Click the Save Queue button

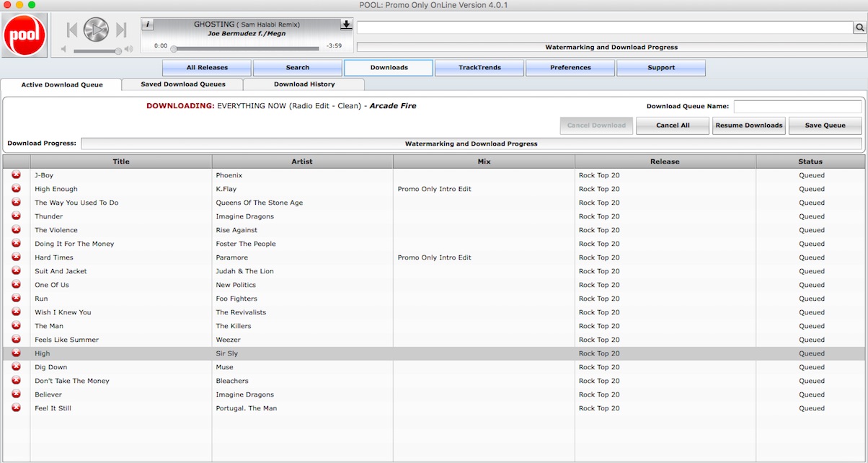pos(825,125)
